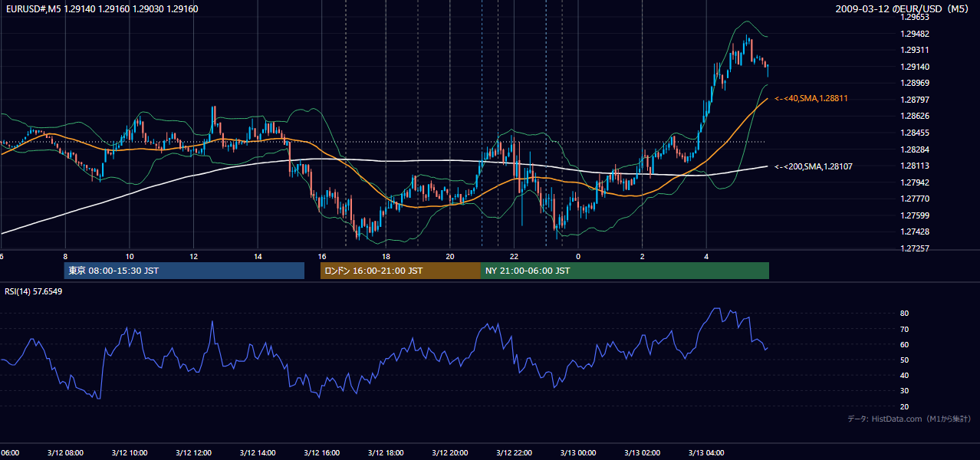Click hour 20 on the chart axis
The width and height of the screenshot is (980, 460).
[x=450, y=256]
